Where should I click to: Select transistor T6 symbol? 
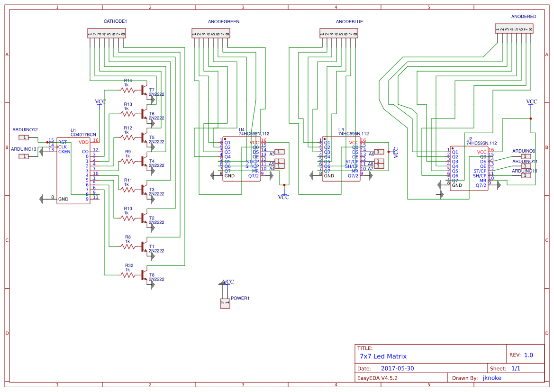pos(144,113)
